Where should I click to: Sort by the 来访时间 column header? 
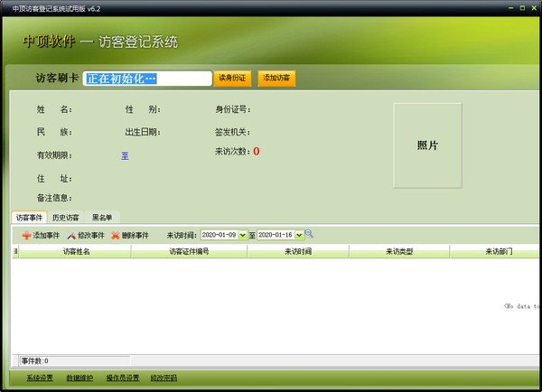tap(298, 252)
